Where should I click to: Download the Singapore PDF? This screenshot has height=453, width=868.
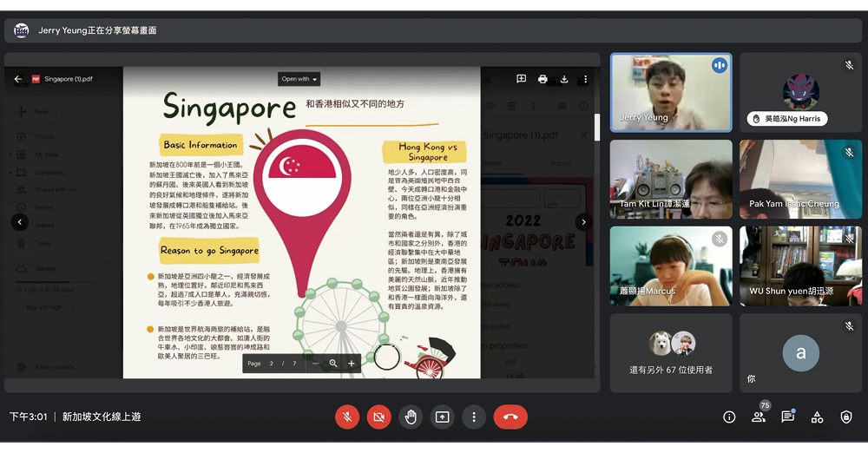(564, 79)
